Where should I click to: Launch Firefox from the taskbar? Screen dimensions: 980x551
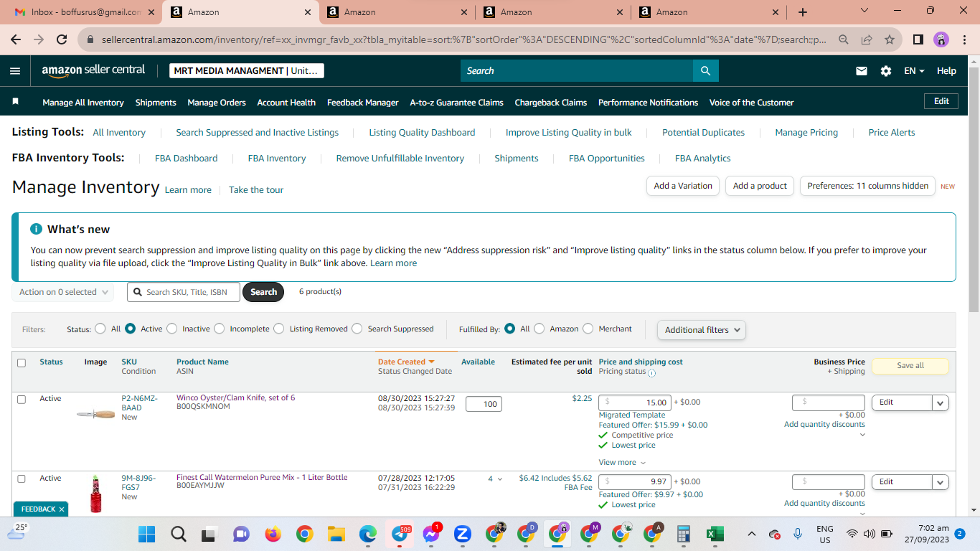(273, 534)
